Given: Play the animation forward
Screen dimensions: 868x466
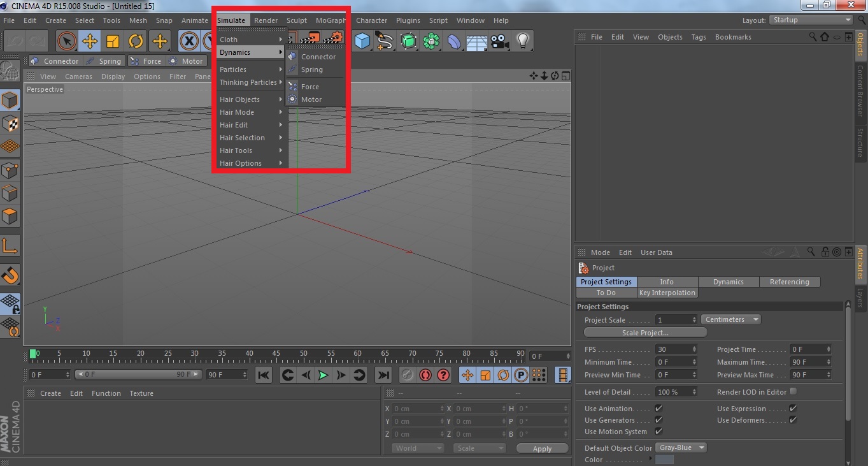Looking at the screenshot, I should tap(324, 375).
